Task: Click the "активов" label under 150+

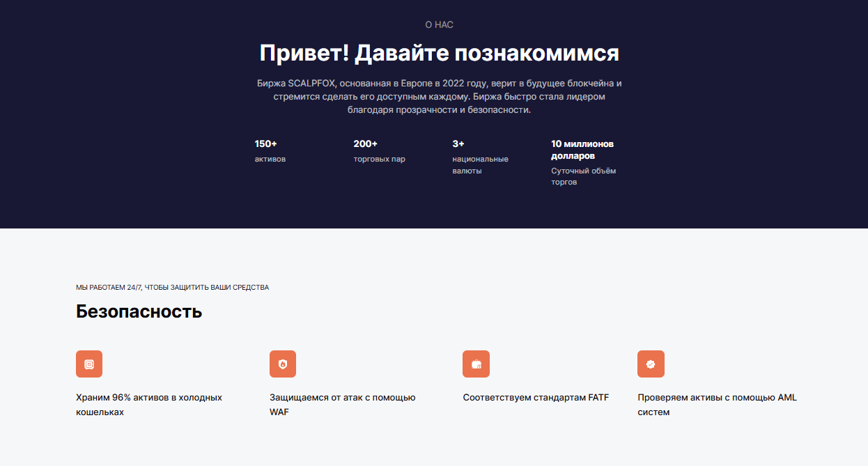Action: click(270, 160)
